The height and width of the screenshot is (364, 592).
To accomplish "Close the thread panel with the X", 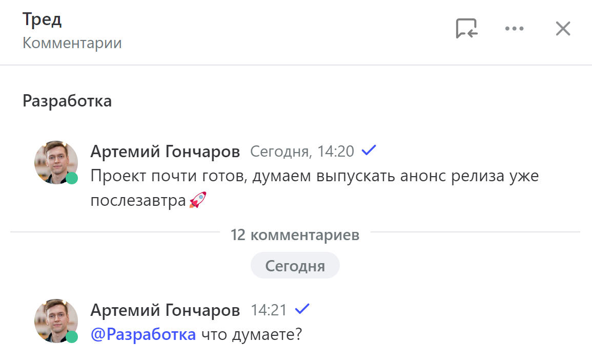I will point(562,29).
